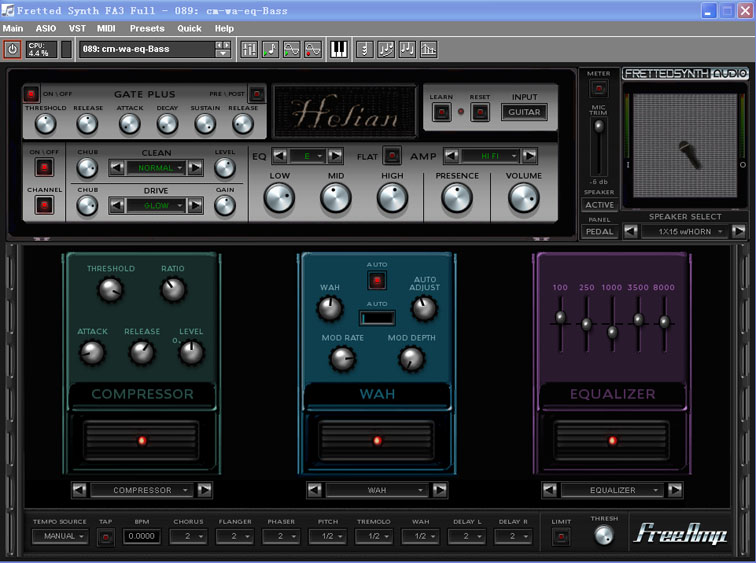Open the VST menu
Image resolution: width=756 pixels, height=563 pixels.
(x=77, y=28)
